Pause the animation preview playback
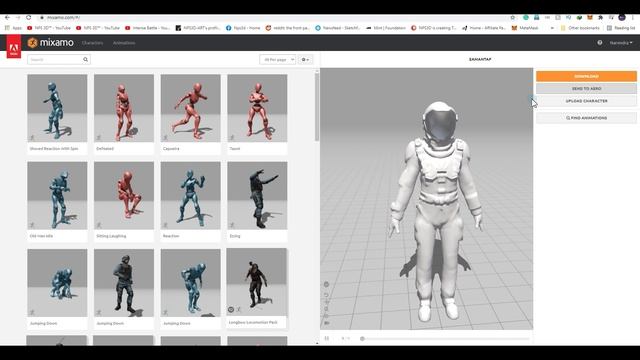Screen dimensions: 640x360 [327, 338]
